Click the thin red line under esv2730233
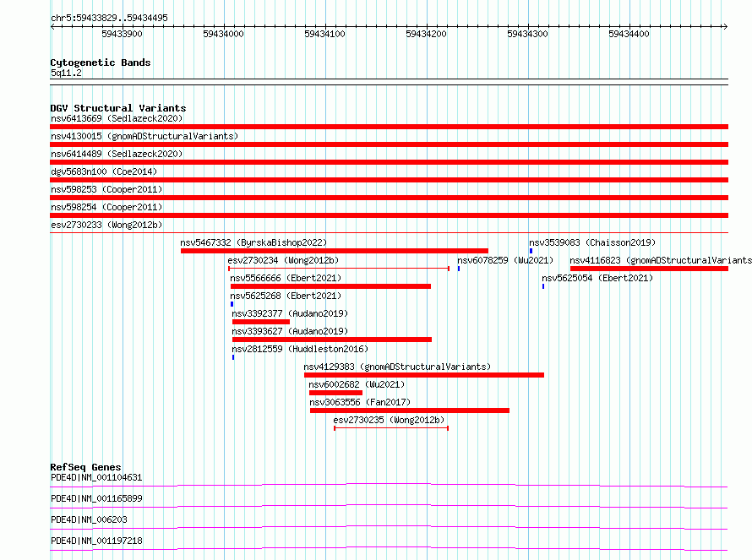The width and height of the screenshot is (752, 560). click(x=389, y=233)
